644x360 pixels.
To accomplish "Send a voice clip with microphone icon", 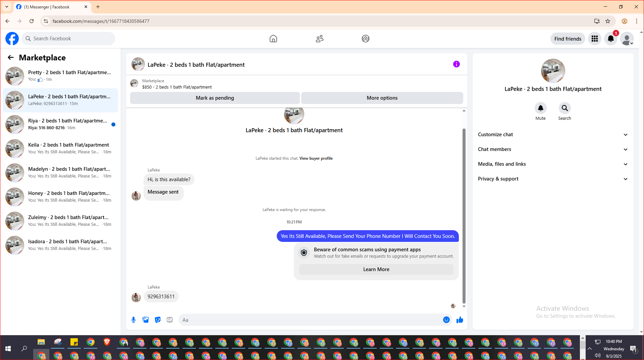I will pyautogui.click(x=133, y=320).
